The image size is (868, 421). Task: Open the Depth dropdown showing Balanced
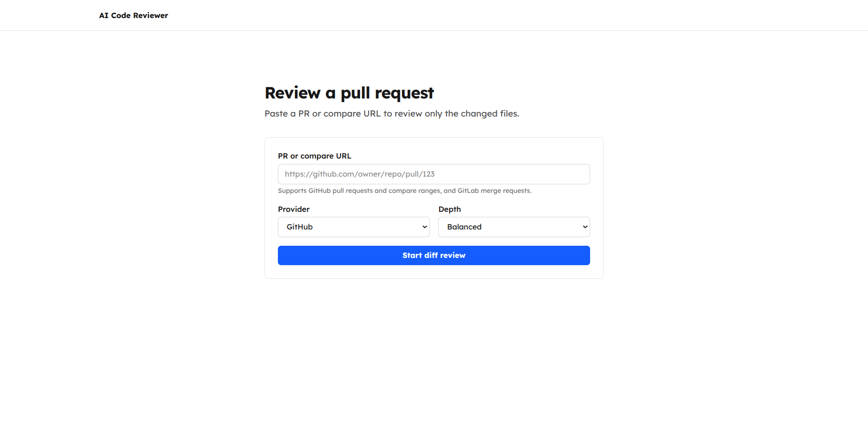pyautogui.click(x=514, y=227)
